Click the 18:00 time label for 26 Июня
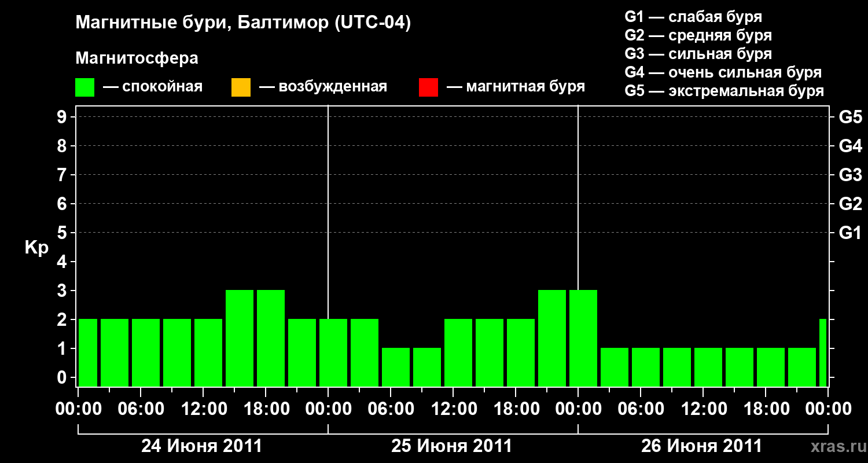Screen dimensions: 868x463 [x=766, y=409]
